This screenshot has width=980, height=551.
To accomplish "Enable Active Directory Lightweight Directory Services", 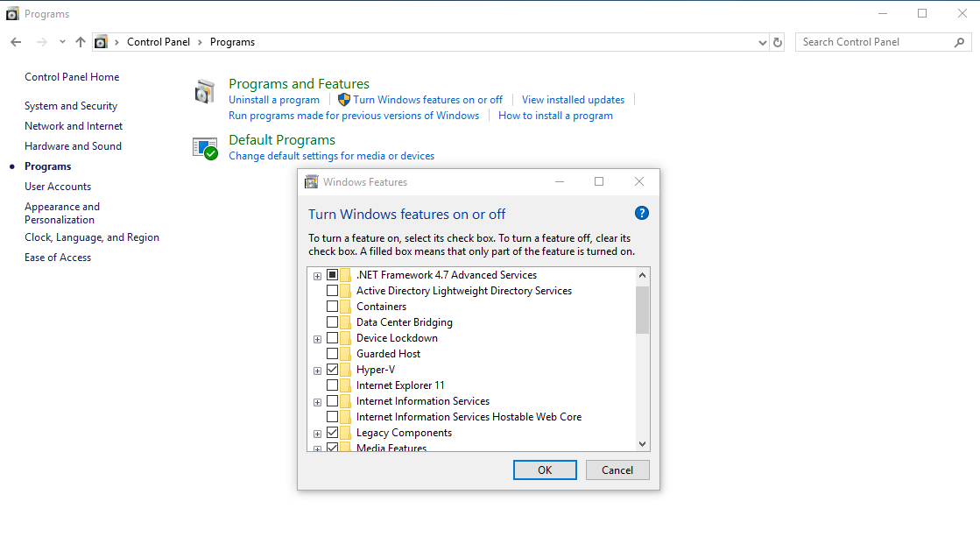I will [333, 290].
